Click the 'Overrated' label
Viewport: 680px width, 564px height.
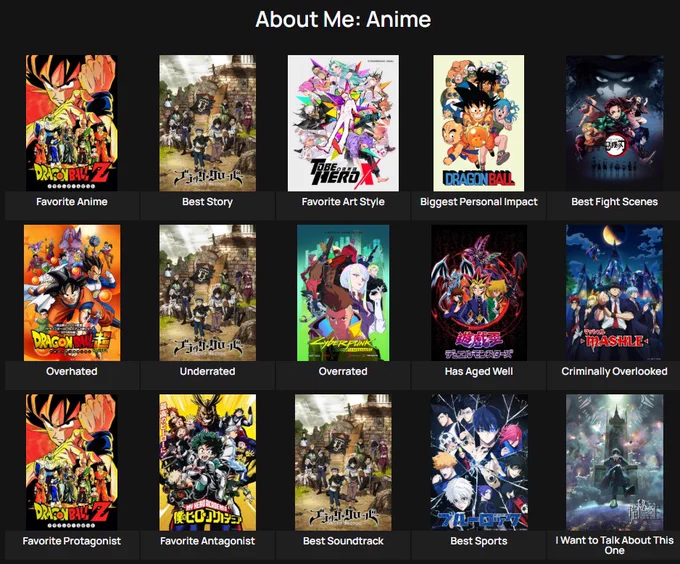(343, 372)
